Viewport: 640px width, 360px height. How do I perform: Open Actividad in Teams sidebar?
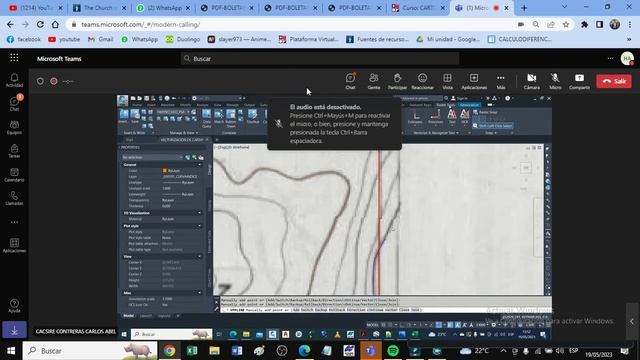click(14, 80)
